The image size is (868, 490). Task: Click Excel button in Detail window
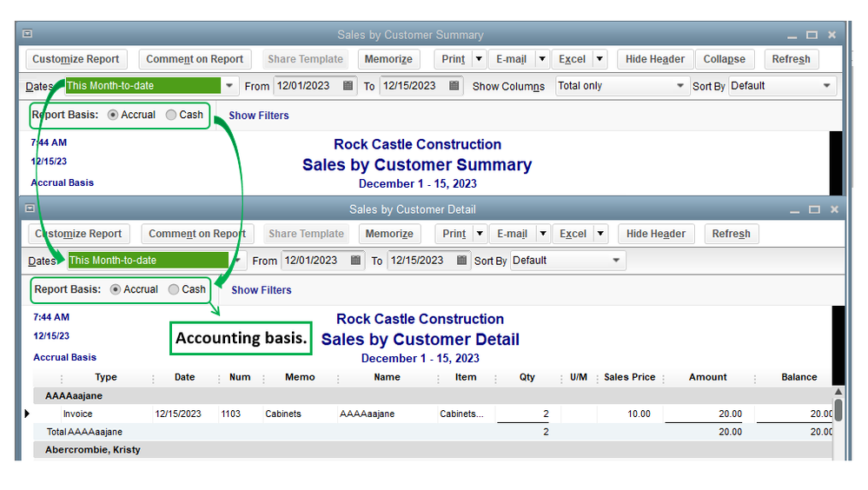point(573,234)
